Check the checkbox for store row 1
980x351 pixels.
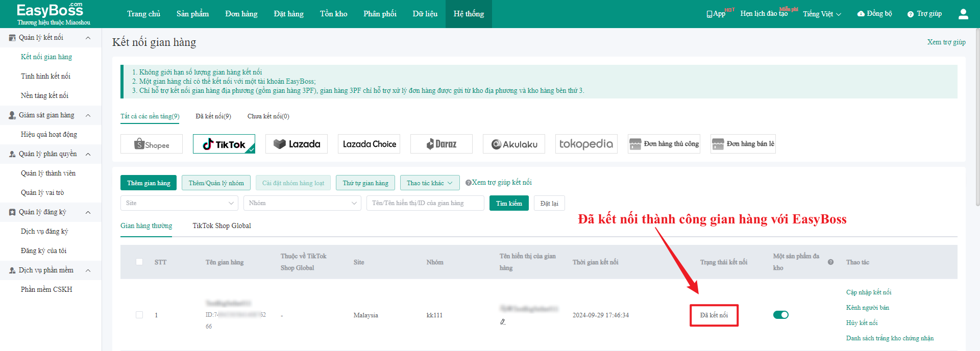point(139,315)
